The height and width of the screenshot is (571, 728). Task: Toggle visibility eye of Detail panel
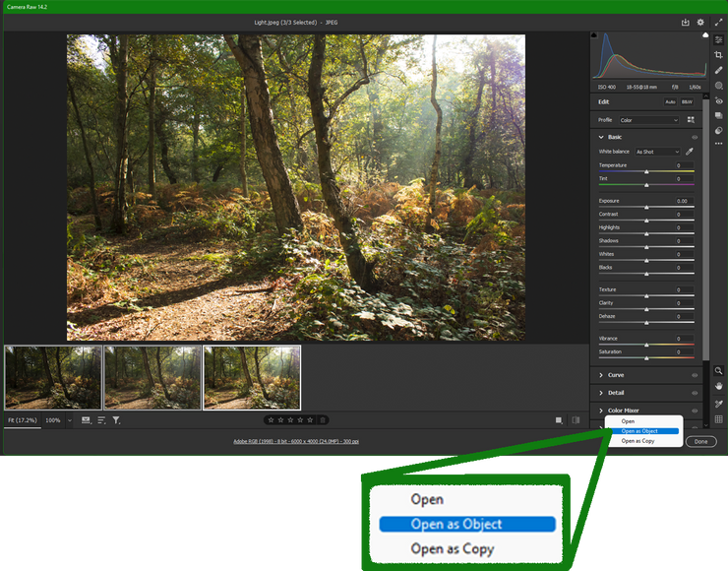click(695, 393)
